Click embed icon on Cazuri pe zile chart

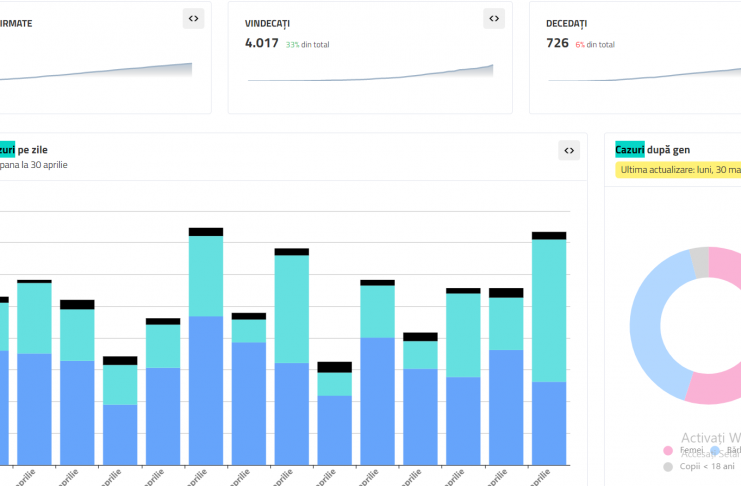click(568, 150)
